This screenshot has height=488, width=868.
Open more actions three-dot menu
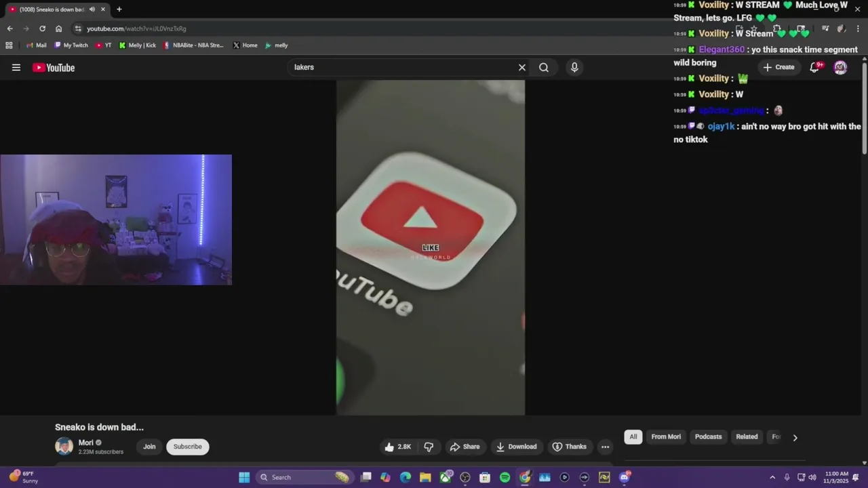(x=605, y=447)
